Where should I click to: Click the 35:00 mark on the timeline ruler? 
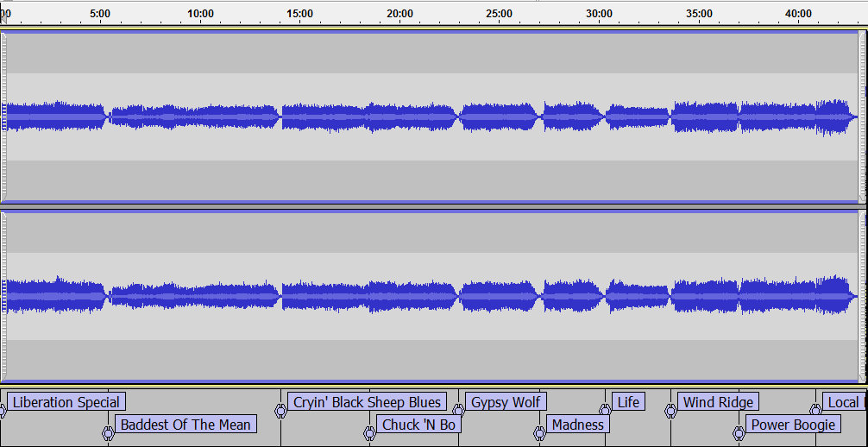699,13
